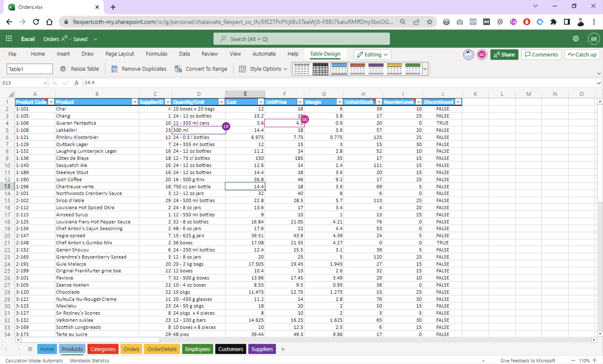Click the Share button
This screenshot has height=364, width=603.
tap(504, 55)
